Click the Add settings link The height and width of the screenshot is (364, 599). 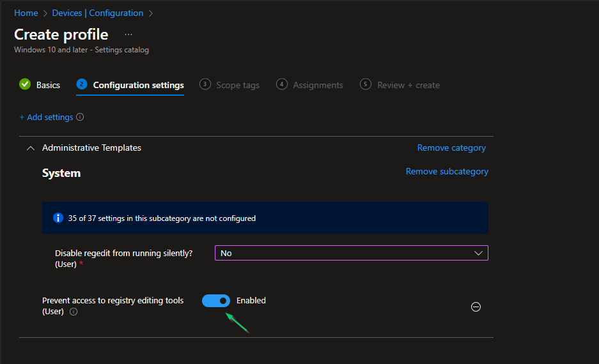(x=46, y=118)
